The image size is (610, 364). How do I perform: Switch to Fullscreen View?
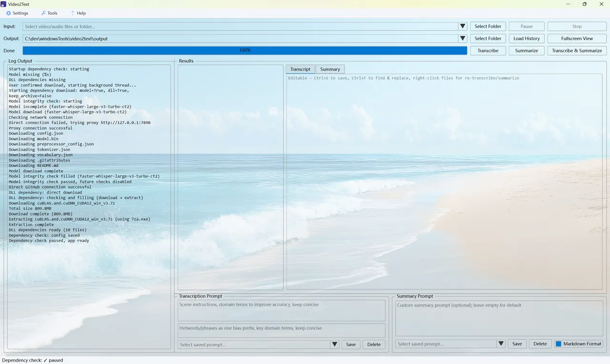(577, 39)
